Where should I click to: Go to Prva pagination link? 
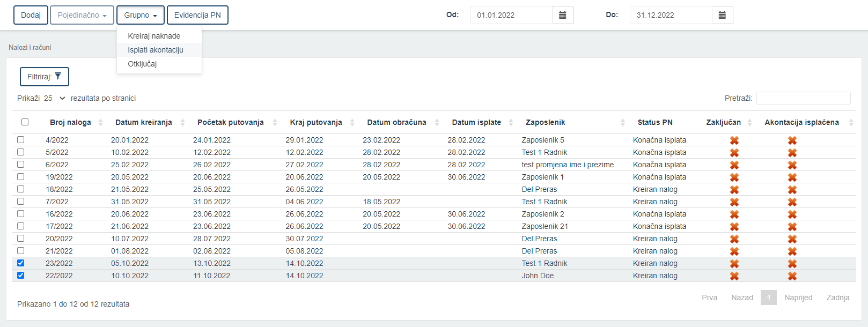click(x=709, y=298)
